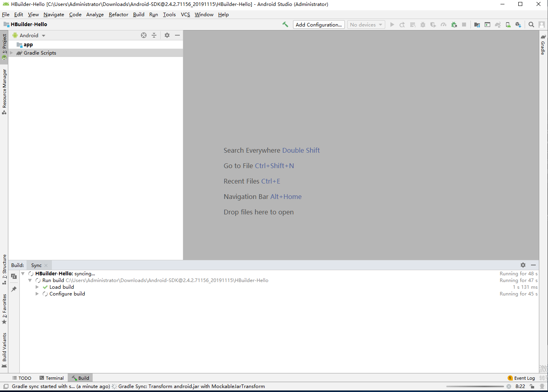Screen dimensions: 548x392
Task: Open the AVD Manager icon
Action: pyautogui.click(x=508, y=25)
